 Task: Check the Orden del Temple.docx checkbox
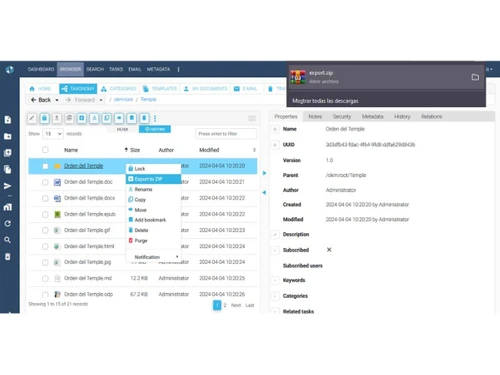[45, 198]
